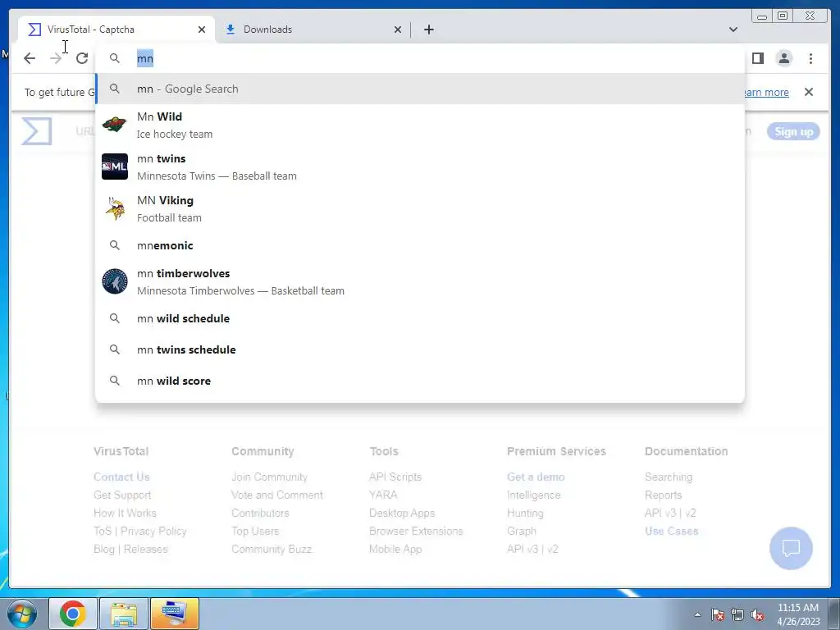The height and width of the screenshot is (630, 840).
Task: Open the Learn more link
Action: coord(766,92)
